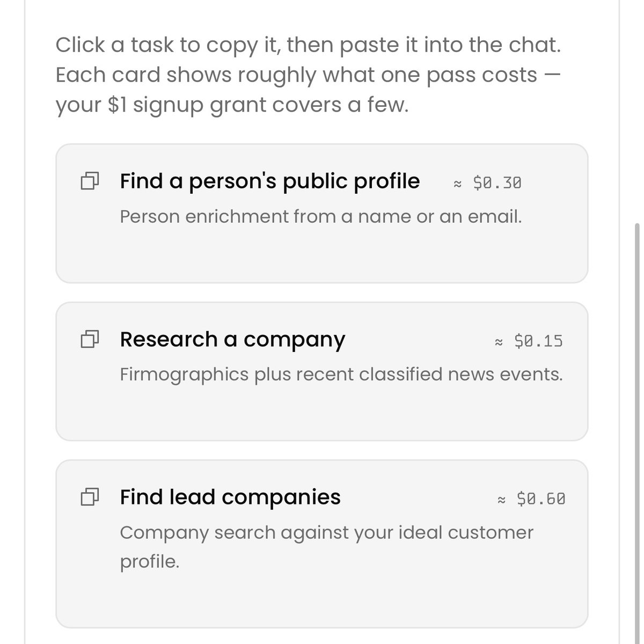Click Person enrichment from a name description
Viewport: 644px width, 644px height.
click(321, 217)
